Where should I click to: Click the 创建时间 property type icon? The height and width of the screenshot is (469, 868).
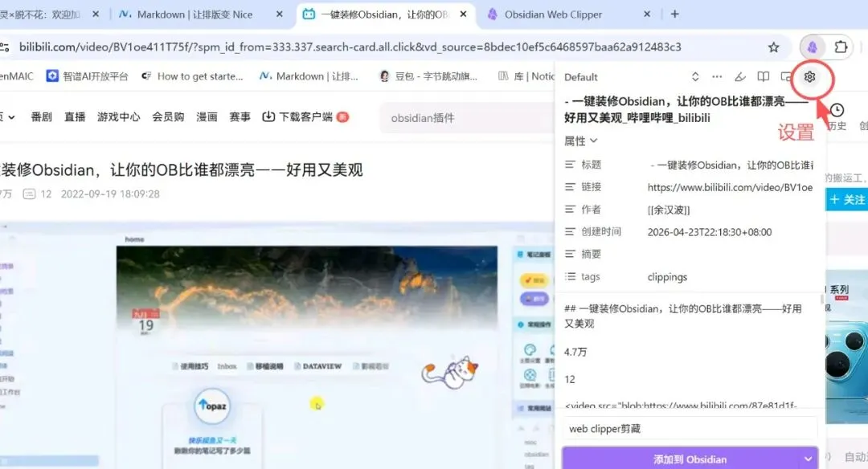(x=570, y=232)
